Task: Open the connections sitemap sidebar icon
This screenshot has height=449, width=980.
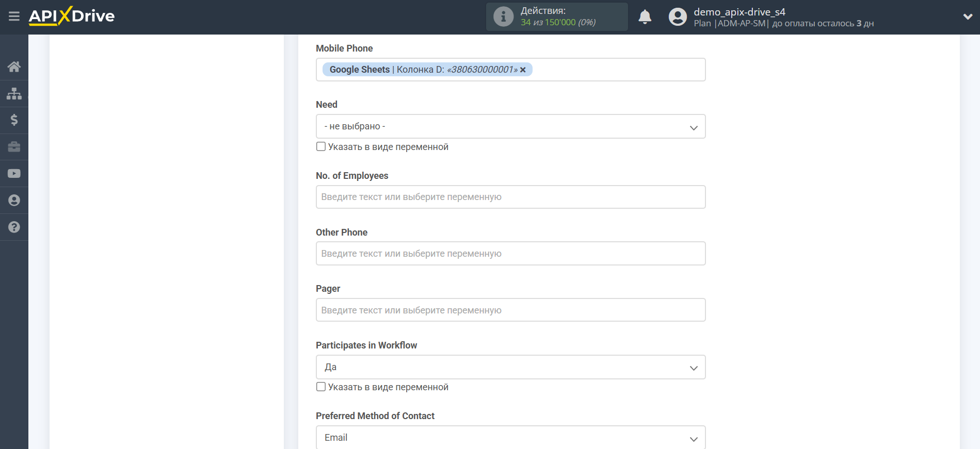Action: tap(14, 93)
